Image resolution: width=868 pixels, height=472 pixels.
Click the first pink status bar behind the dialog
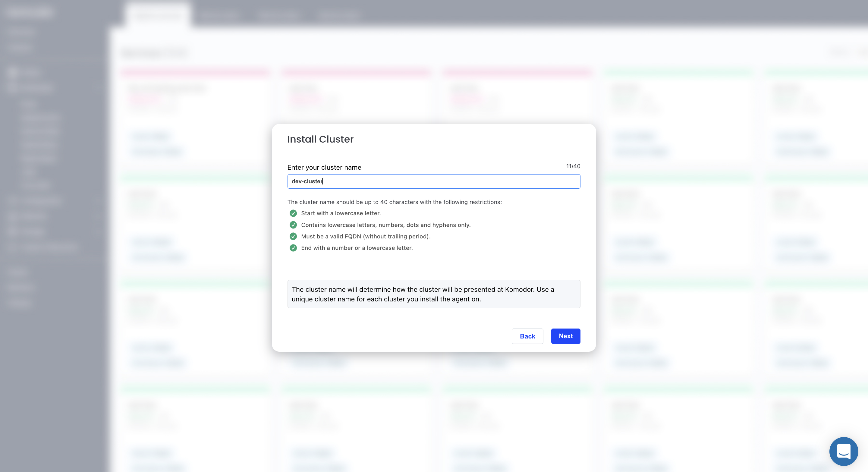point(195,72)
